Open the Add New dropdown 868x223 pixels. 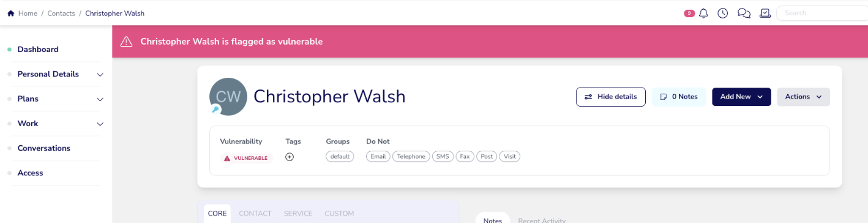tap(741, 97)
